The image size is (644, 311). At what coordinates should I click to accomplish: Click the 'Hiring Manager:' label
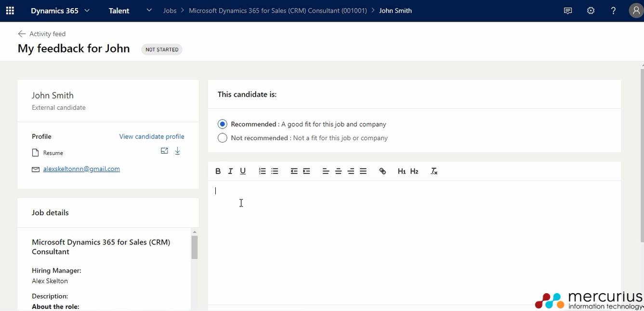point(56,271)
